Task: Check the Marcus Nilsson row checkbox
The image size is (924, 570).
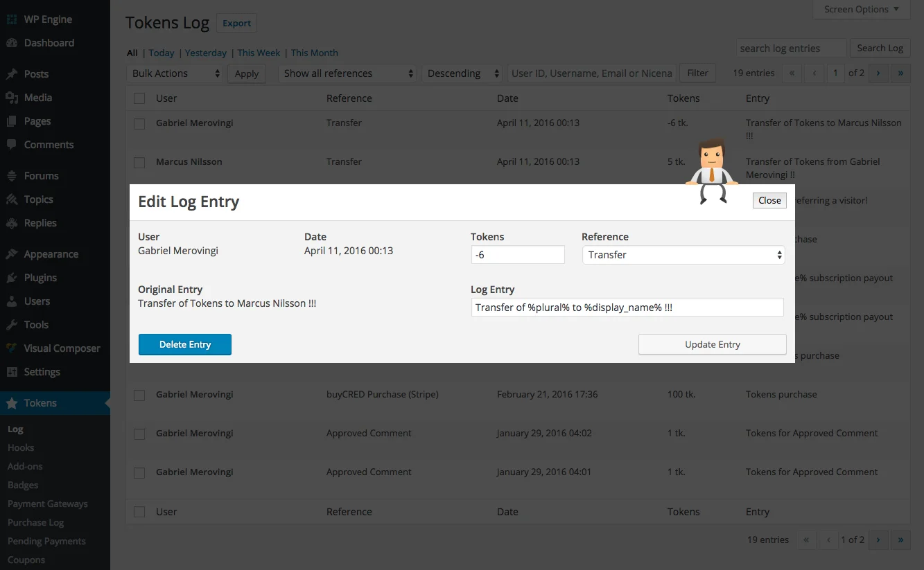Action: click(x=139, y=161)
